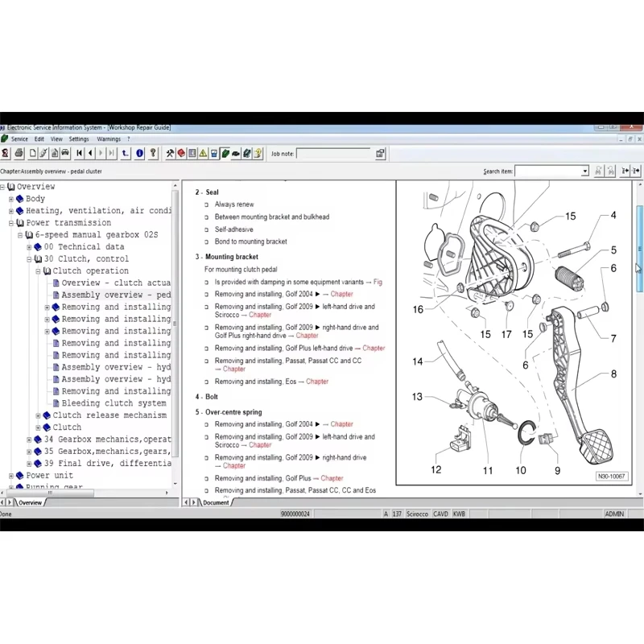This screenshot has width=644, height=644.
Task: Open Chapter link for over-centre spring Golf 2004
Action: (x=341, y=424)
